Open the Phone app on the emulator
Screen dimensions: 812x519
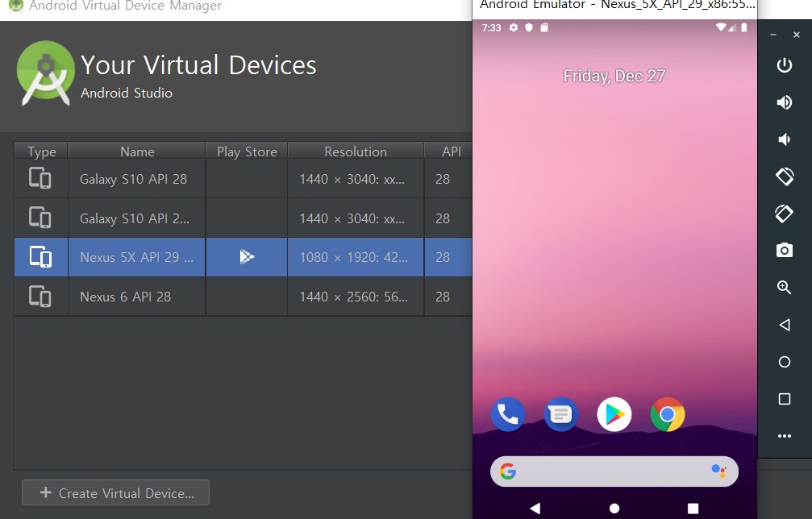tap(507, 414)
